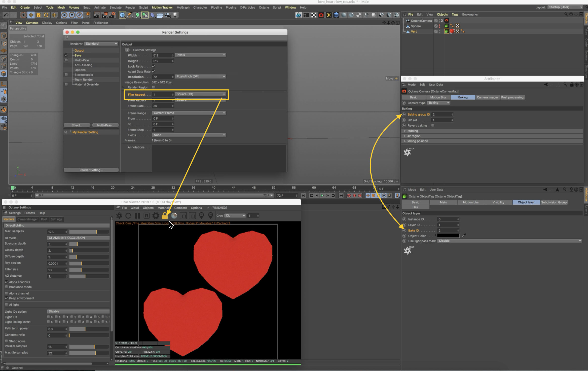588x371 pixels.
Task: Enable the Alpha channel checkbox
Action: [x=7, y=293]
